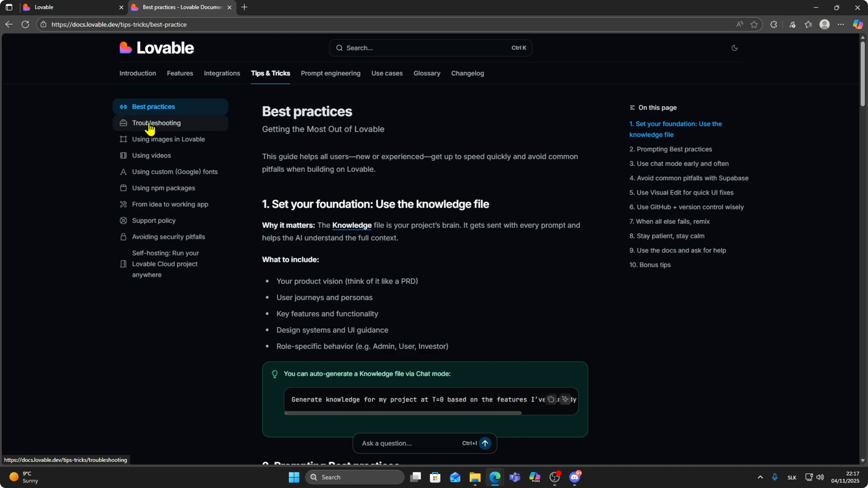Open the Glossary tab
Viewport: 868px width, 488px height.
427,73
